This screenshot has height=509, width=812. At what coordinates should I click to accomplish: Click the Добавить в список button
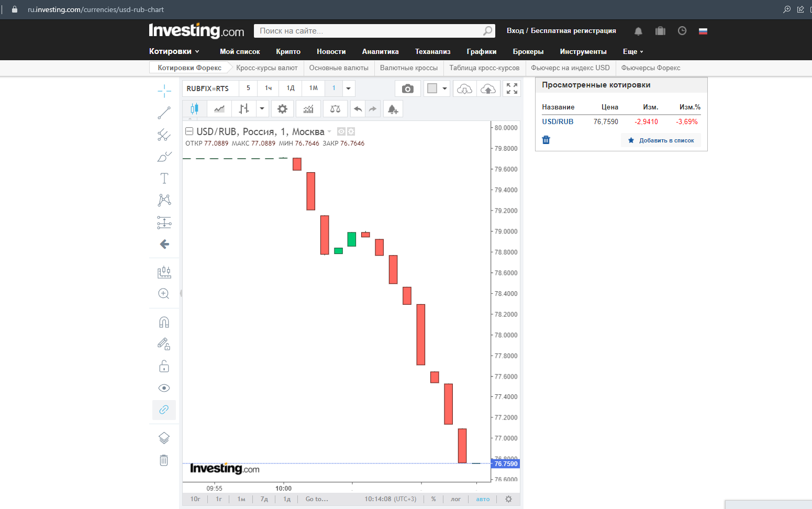coord(661,140)
